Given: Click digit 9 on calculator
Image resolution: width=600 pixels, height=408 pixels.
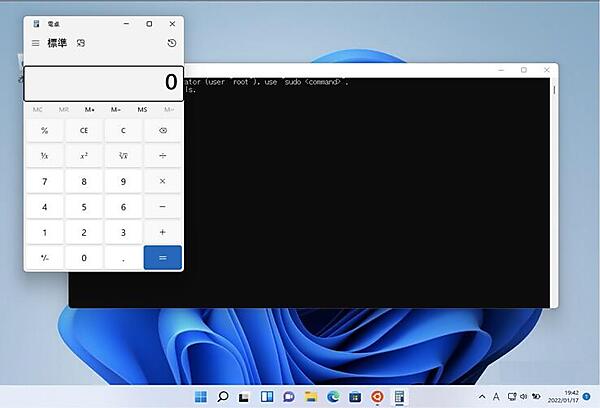Looking at the screenshot, I should 123,181.
